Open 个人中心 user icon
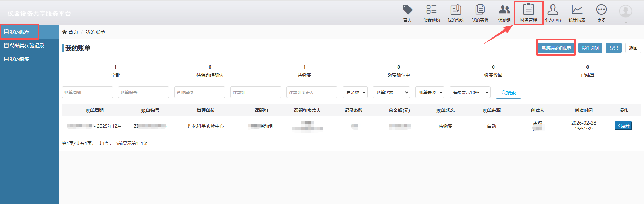 pyautogui.click(x=553, y=10)
